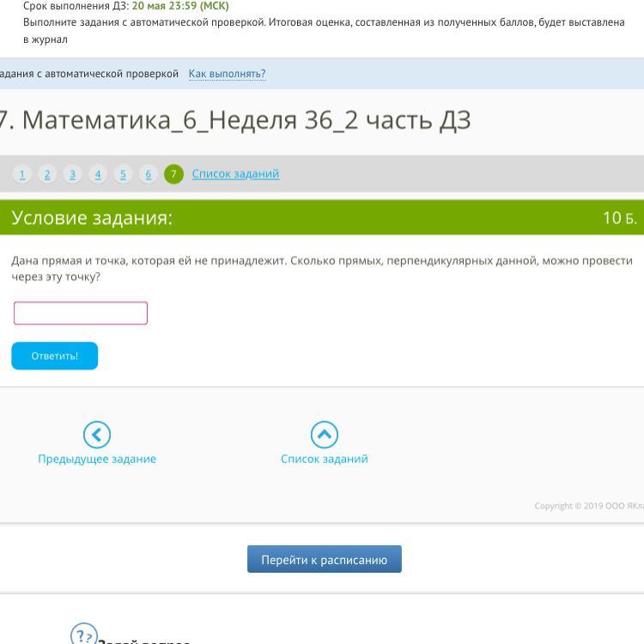Screen dimensions: 644x644
Task: Jump to task number 5
Action: point(123,174)
